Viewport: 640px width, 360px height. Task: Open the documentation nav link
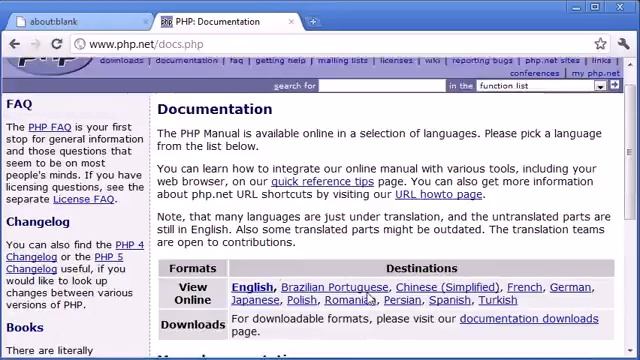187,60
